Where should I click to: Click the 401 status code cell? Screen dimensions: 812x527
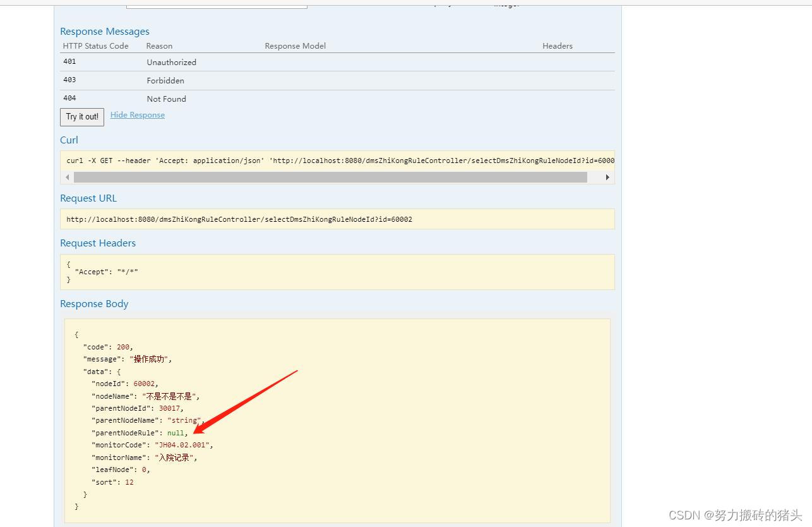[69, 61]
